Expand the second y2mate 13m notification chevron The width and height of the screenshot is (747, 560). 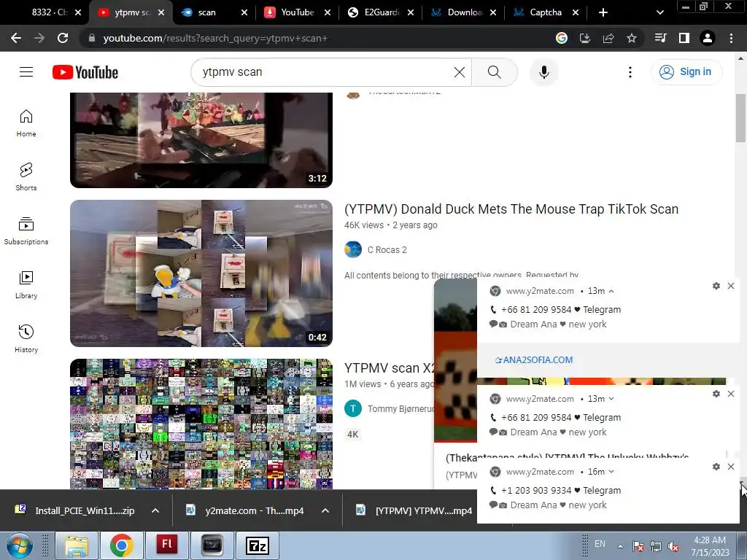(x=611, y=399)
